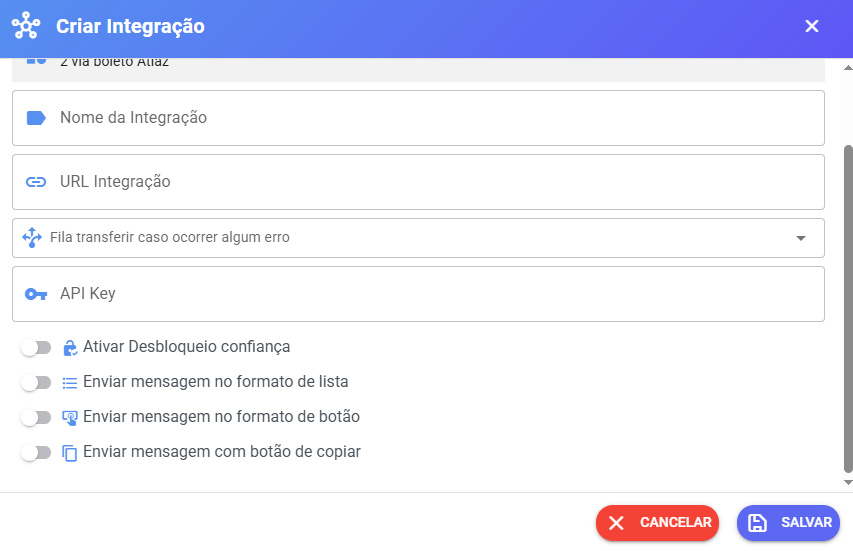Click the lock icon for Desbloqueio confiança
Viewport: 853px width, 551px height.
coord(70,348)
